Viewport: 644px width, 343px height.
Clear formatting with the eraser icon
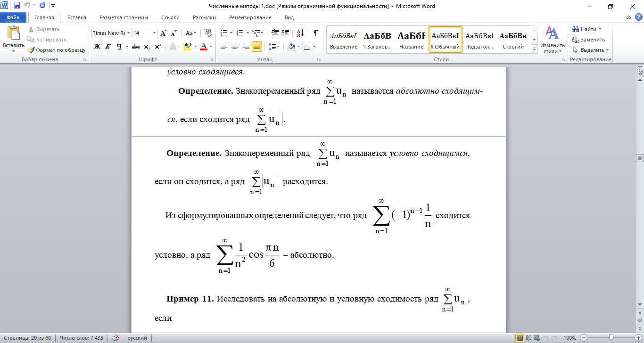(208, 33)
